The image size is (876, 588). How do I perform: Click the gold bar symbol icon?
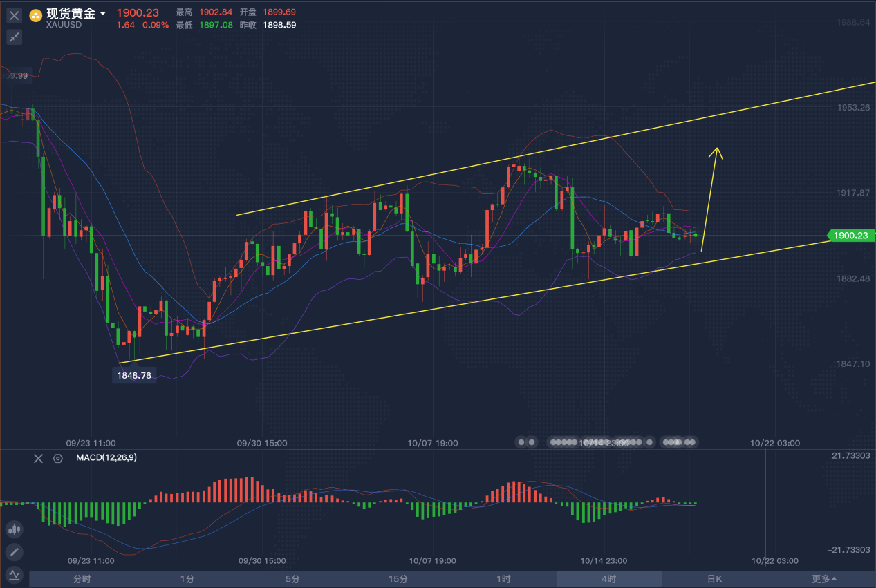tap(36, 15)
